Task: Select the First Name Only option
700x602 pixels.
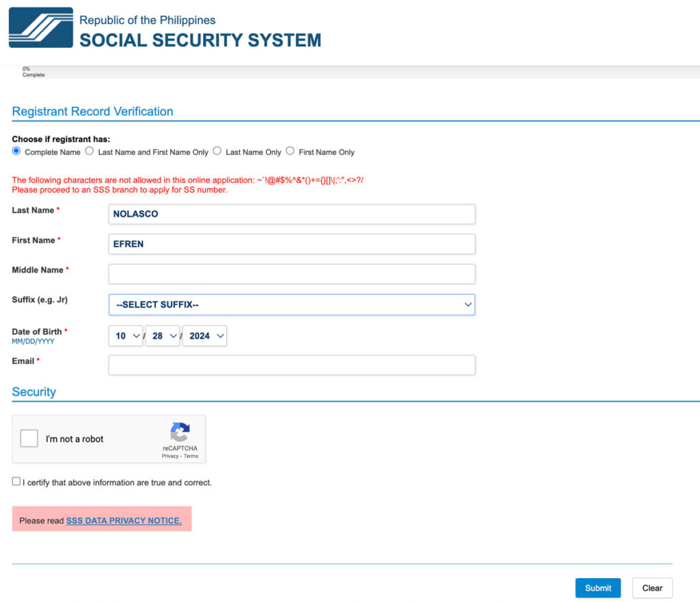Action: click(290, 151)
